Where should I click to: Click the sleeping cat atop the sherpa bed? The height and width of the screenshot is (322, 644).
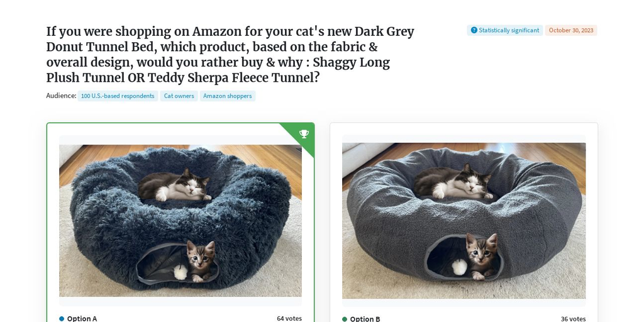[452, 180]
